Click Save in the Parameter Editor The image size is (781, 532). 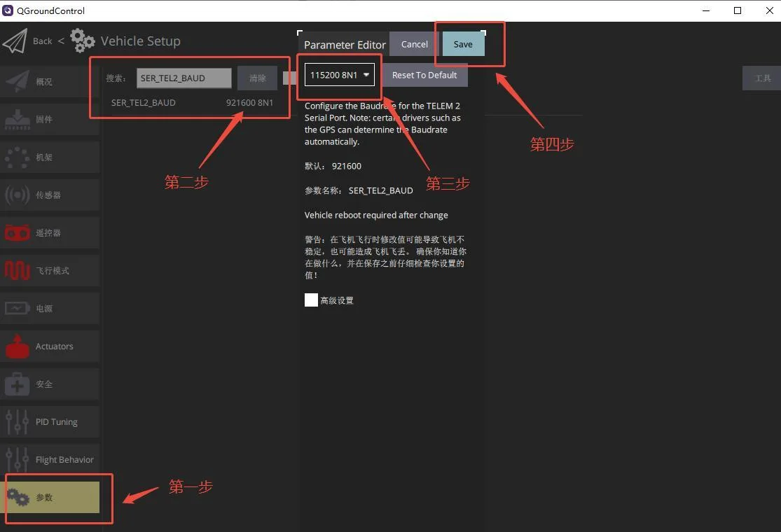tap(463, 44)
